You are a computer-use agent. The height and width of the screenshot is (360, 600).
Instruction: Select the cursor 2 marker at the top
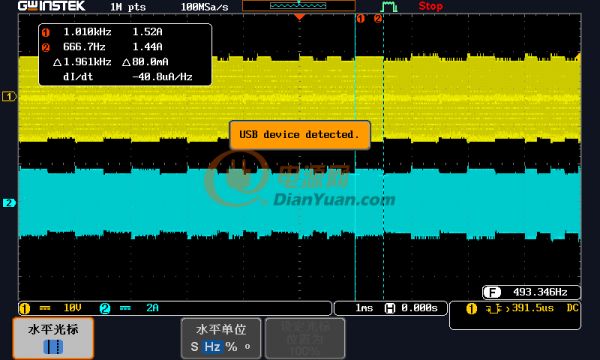pos(378,18)
